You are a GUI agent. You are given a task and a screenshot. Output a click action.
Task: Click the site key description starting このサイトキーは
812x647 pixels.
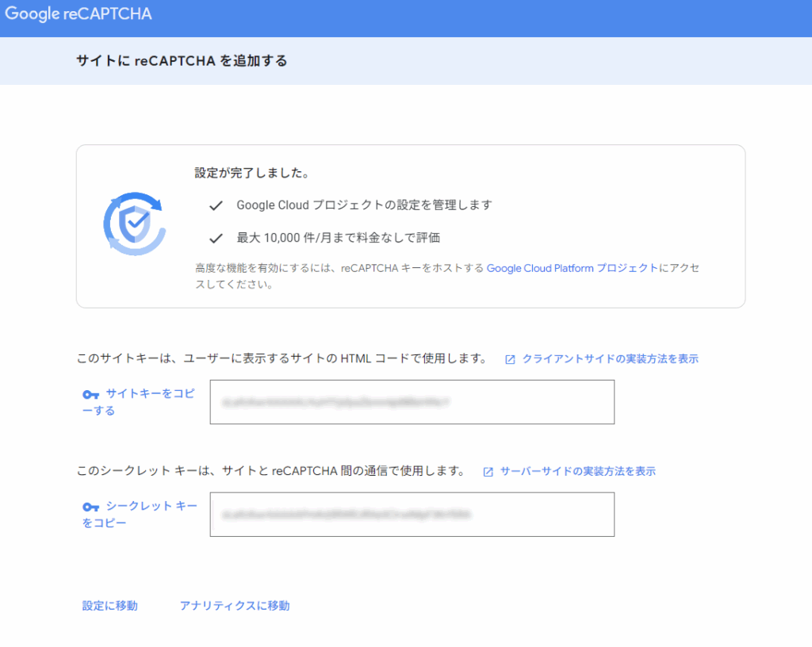coord(282,358)
